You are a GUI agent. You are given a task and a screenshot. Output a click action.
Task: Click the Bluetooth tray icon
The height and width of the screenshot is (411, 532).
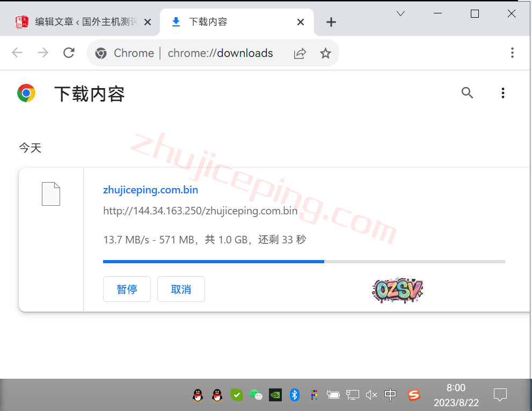tap(294, 395)
